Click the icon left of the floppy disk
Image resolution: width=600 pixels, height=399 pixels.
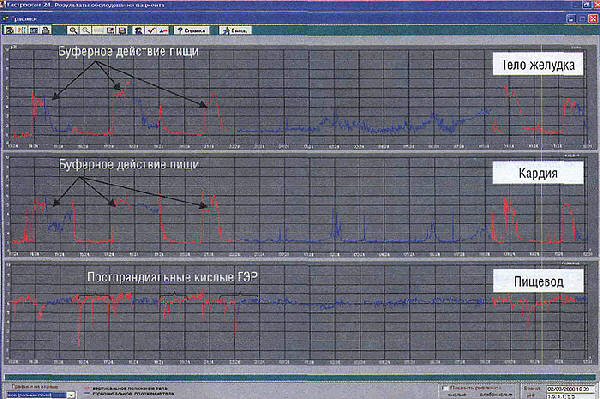pos(110,30)
